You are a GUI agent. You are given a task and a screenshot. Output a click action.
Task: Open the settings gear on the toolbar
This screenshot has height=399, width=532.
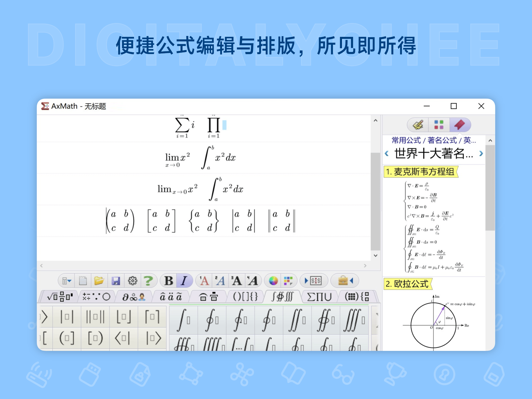point(132,280)
